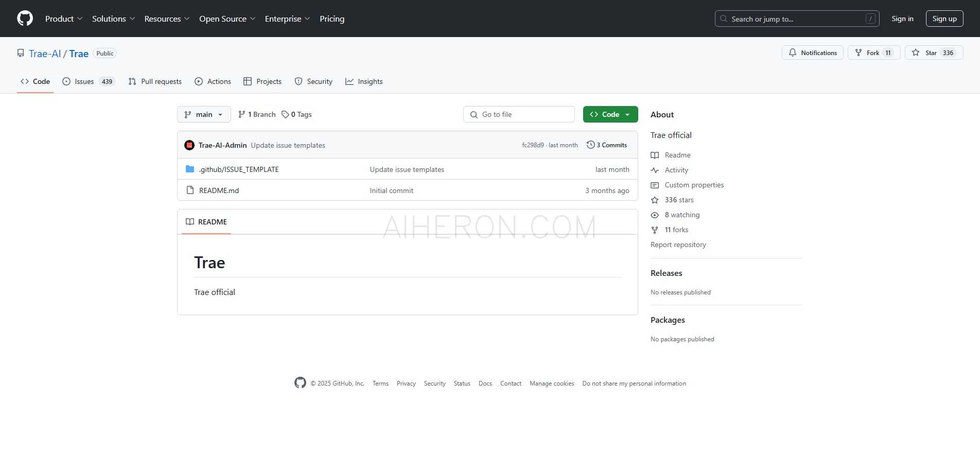The height and width of the screenshot is (453, 980).
Task: Click the Trae-AI-Admin avatar
Action: point(189,145)
